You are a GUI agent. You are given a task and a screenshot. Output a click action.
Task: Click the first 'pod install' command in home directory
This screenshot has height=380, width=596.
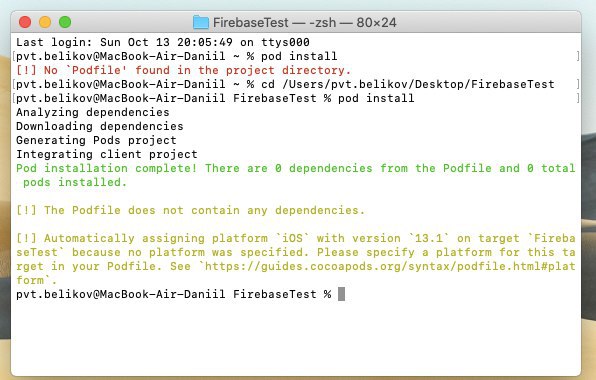[x=299, y=56]
